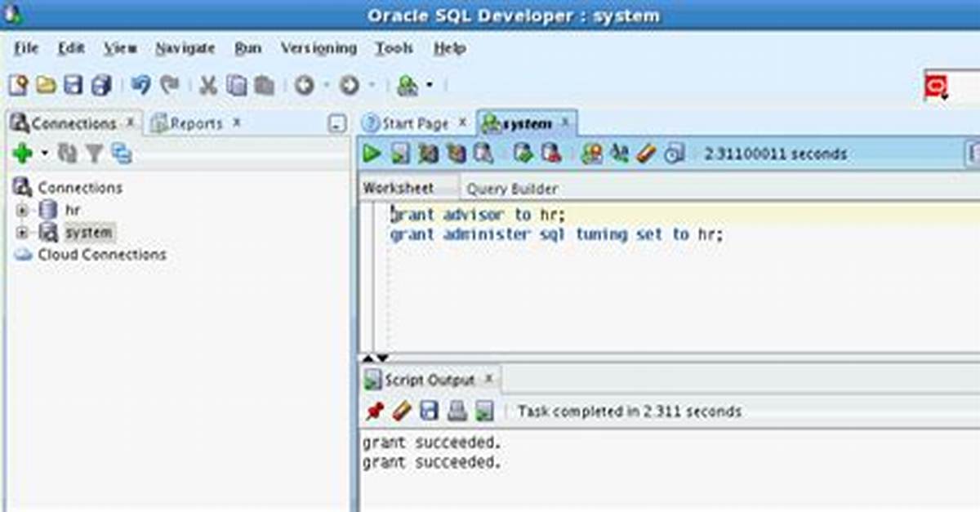Click the Explain Plan icon
980x512 pixels.
coord(428,154)
